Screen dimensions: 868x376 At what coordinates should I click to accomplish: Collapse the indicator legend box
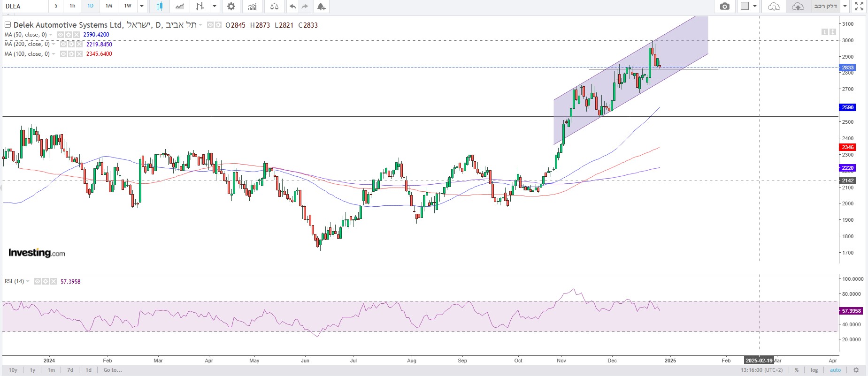(8, 25)
